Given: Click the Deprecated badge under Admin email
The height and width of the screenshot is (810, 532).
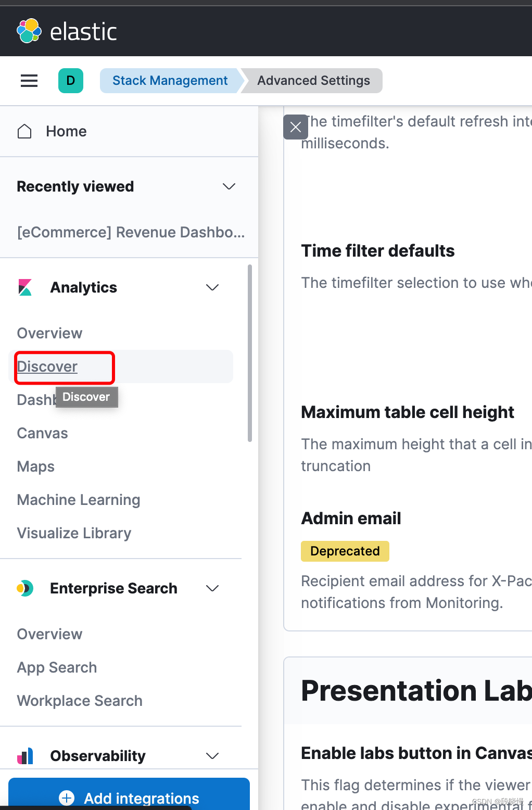Looking at the screenshot, I should pyautogui.click(x=345, y=551).
